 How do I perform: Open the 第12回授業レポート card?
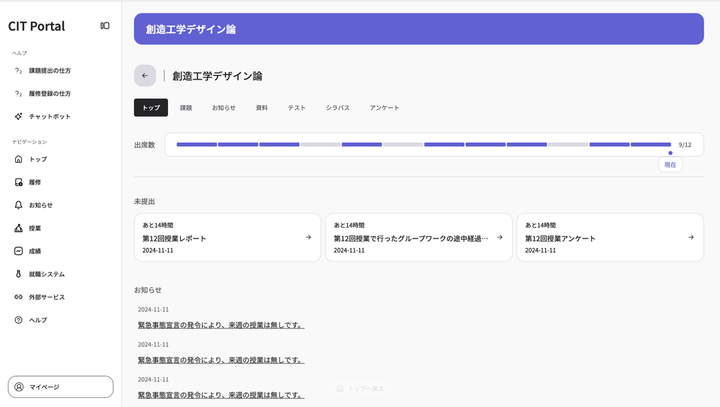pos(227,237)
